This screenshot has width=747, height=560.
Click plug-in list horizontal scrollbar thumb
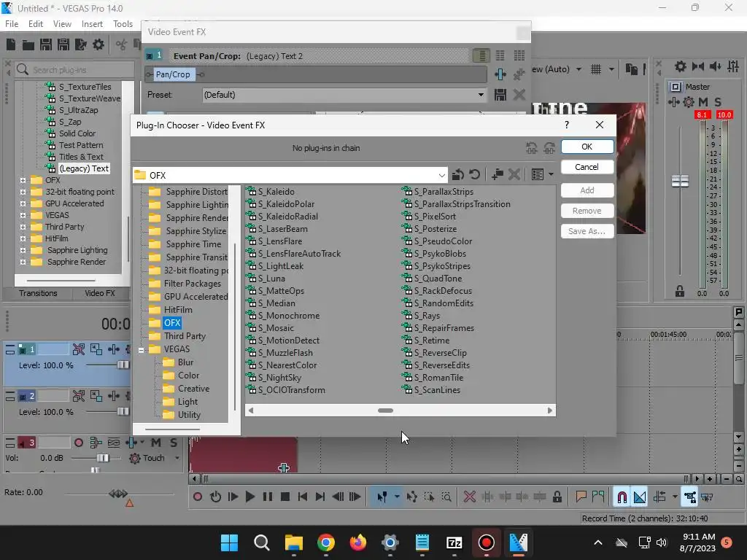click(385, 411)
